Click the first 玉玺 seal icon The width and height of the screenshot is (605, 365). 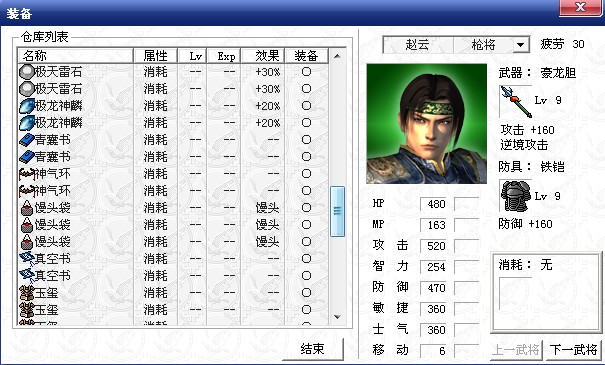click(x=27, y=292)
